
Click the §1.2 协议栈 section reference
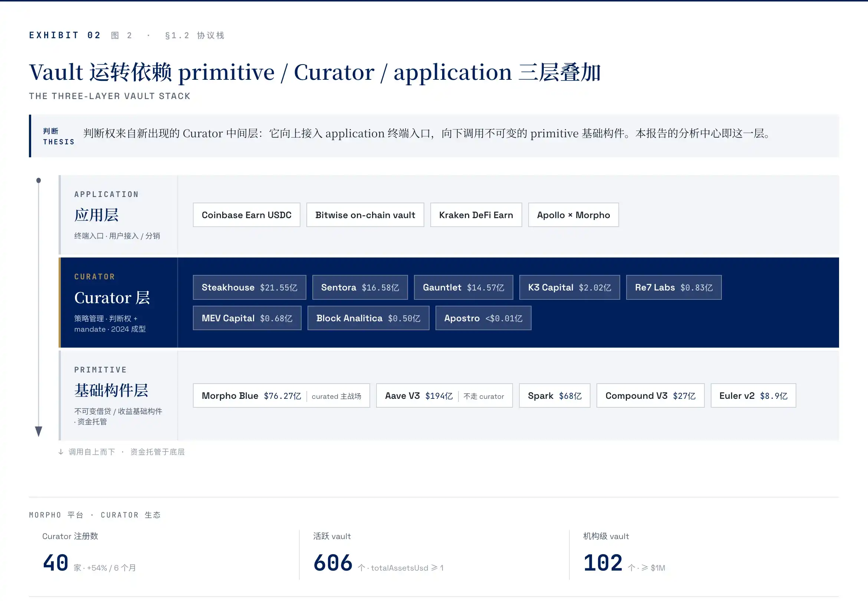(195, 35)
